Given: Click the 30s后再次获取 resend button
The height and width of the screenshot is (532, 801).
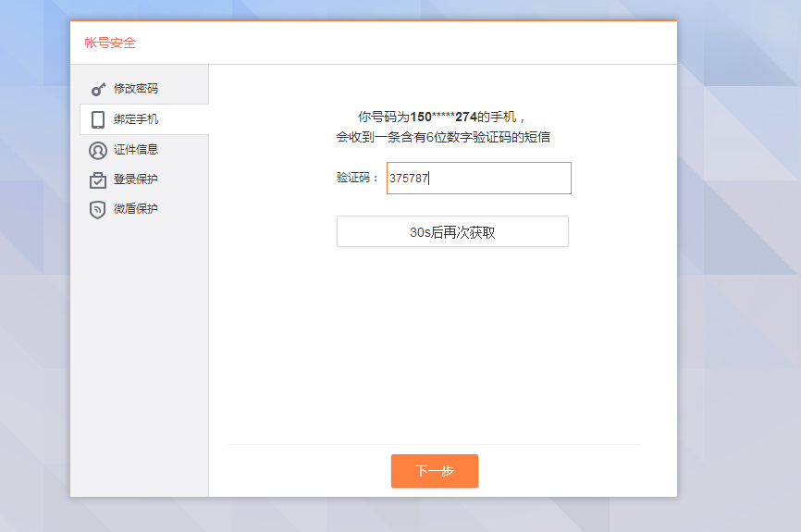Looking at the screenshot, I should tap(452, 231).
